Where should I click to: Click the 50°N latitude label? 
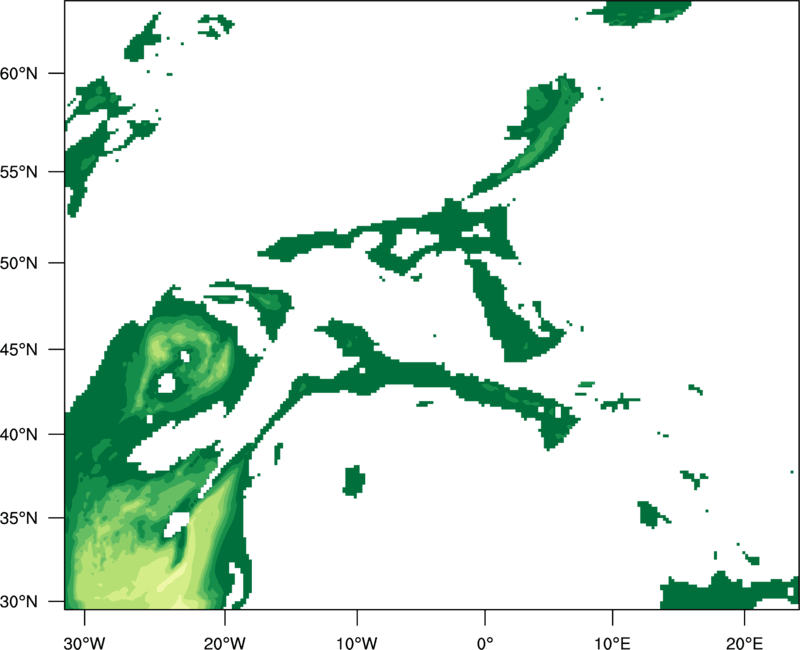click(19, 263)
